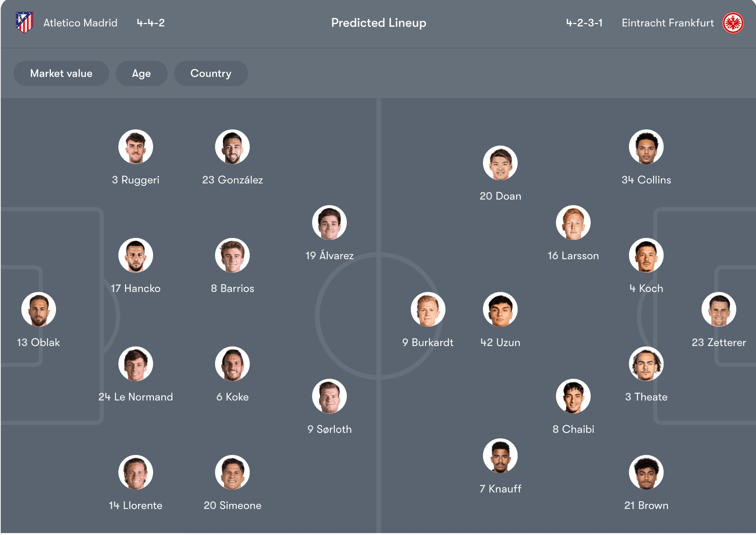Select Álvarez's player avatar

point(329,223)
